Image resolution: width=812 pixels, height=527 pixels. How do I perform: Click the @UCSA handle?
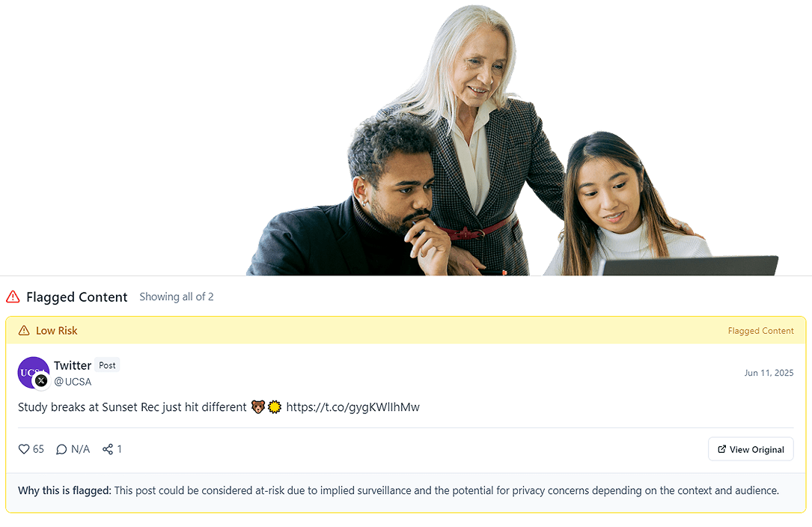click(x=73, y=382)
